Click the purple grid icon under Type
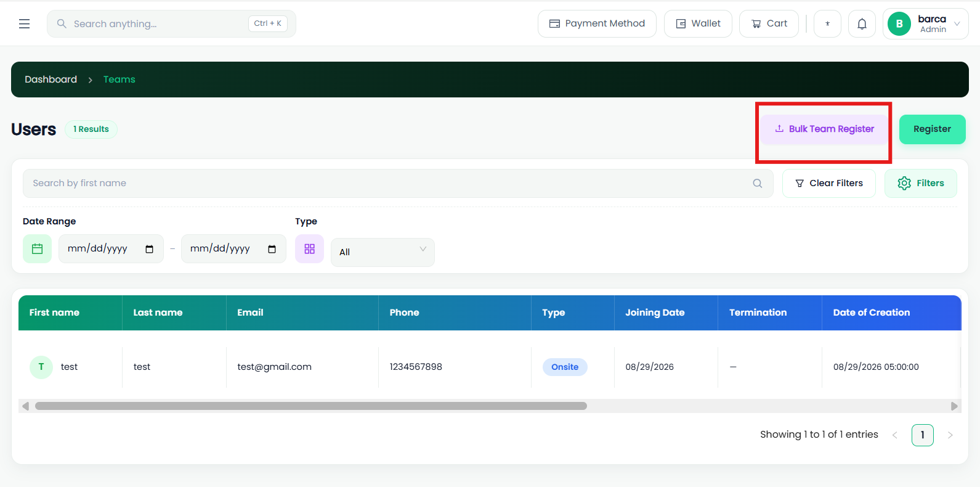The height and width of the screenshot is (487, 980). (309, 248)
